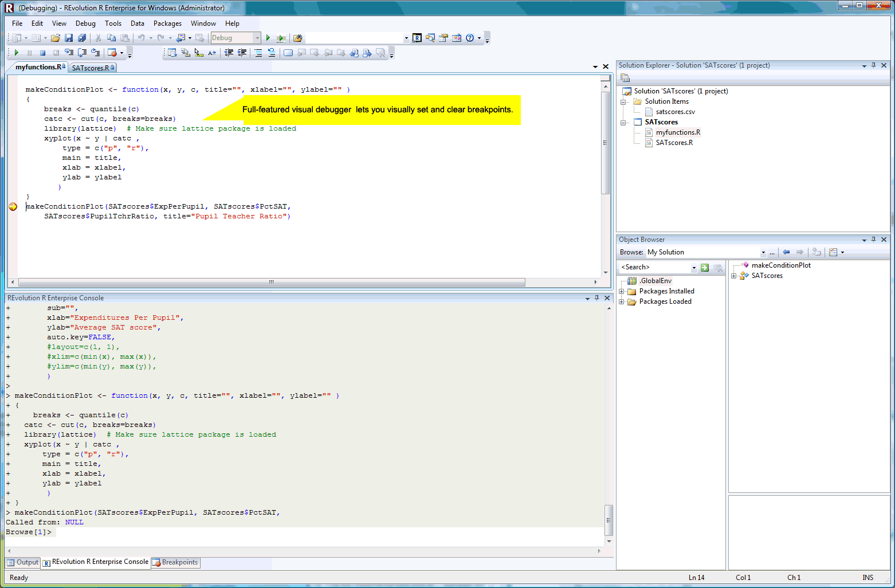Switch to the Output tab
Screen dimensions: 895x588
(x=23, y=563)
